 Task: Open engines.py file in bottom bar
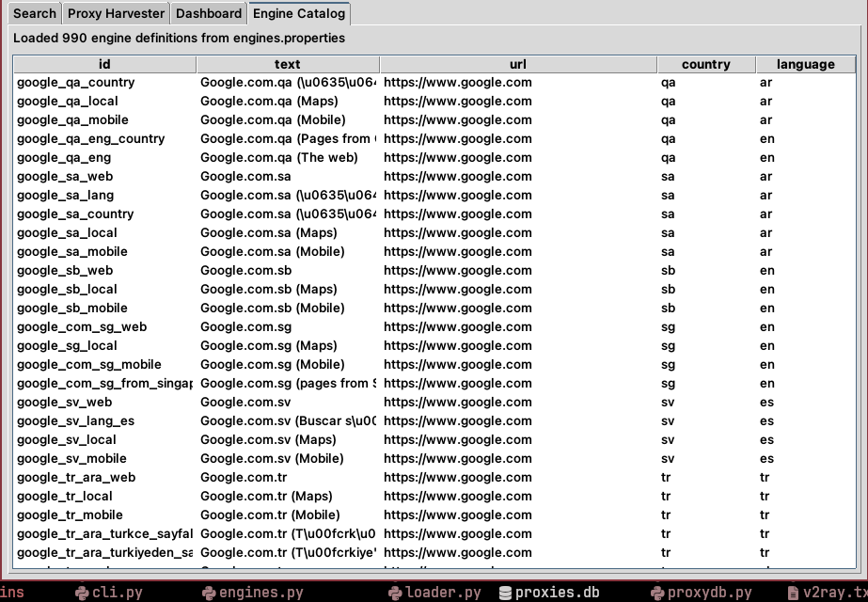pyautogui.click(x=261, y=593)
